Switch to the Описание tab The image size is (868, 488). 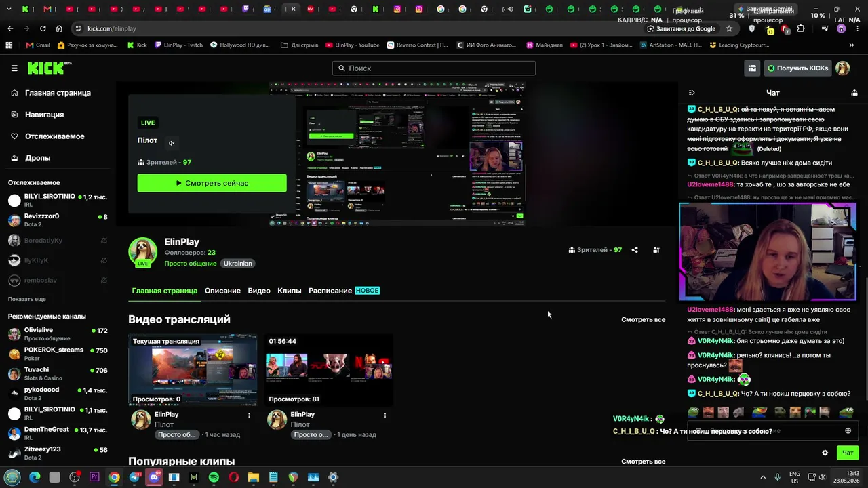pyautogui.click(x=222, y=291)
